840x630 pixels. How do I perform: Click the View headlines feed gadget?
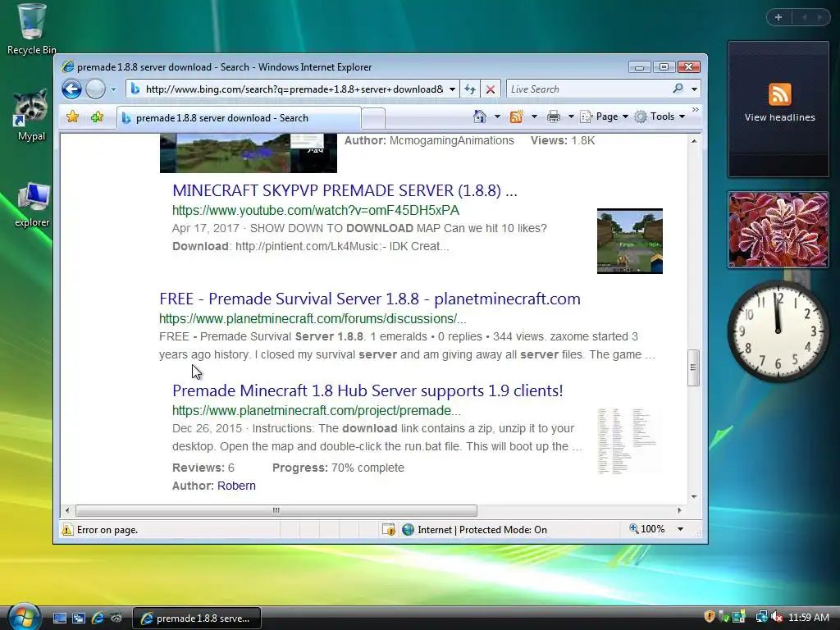click(x=779, y=109)
